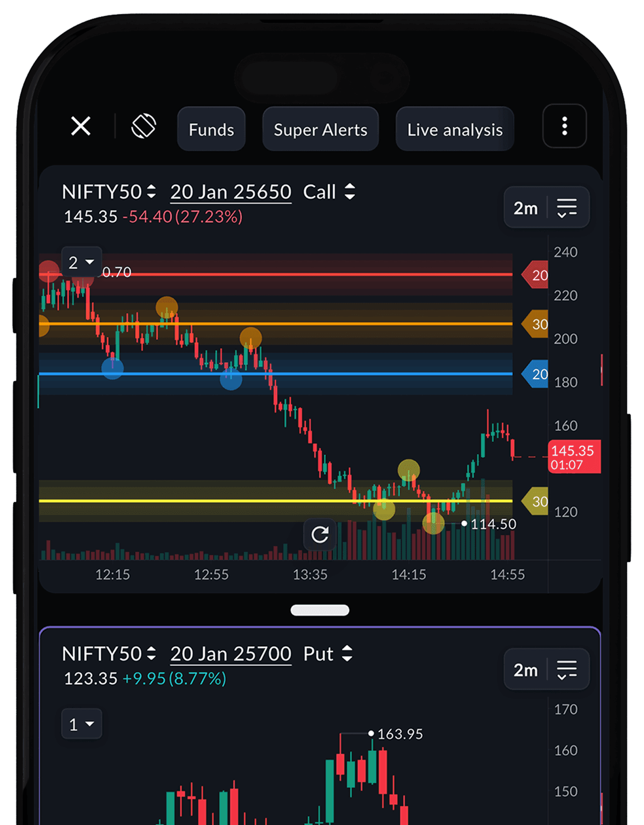Click the red 20 level marker tag
Image resolution: width=644 pixels, height=825 pixels.
click(536, 275)
